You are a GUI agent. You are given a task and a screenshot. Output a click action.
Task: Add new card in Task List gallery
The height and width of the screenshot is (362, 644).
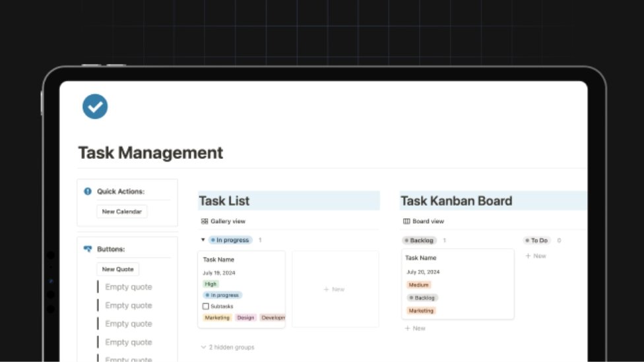335,289
